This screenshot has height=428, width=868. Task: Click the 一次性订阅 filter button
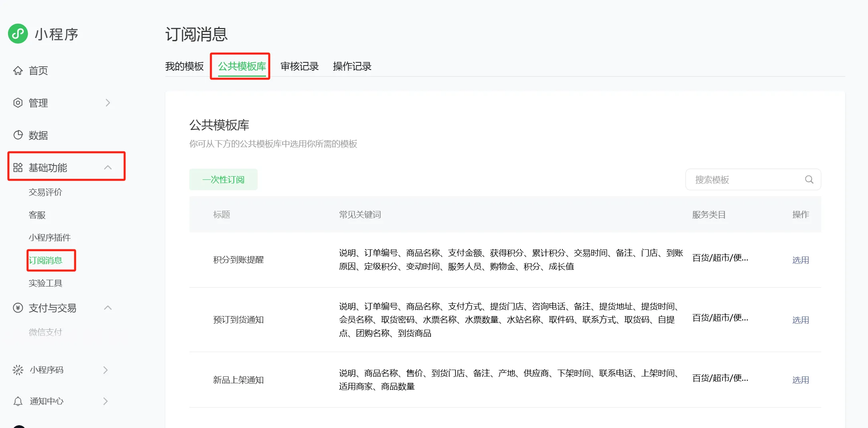(x=223, y=179)
